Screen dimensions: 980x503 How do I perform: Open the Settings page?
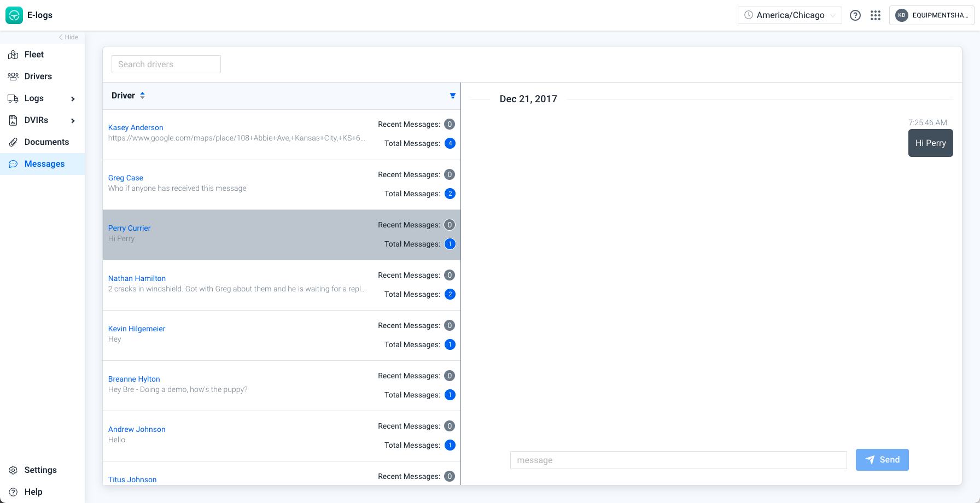40,470
